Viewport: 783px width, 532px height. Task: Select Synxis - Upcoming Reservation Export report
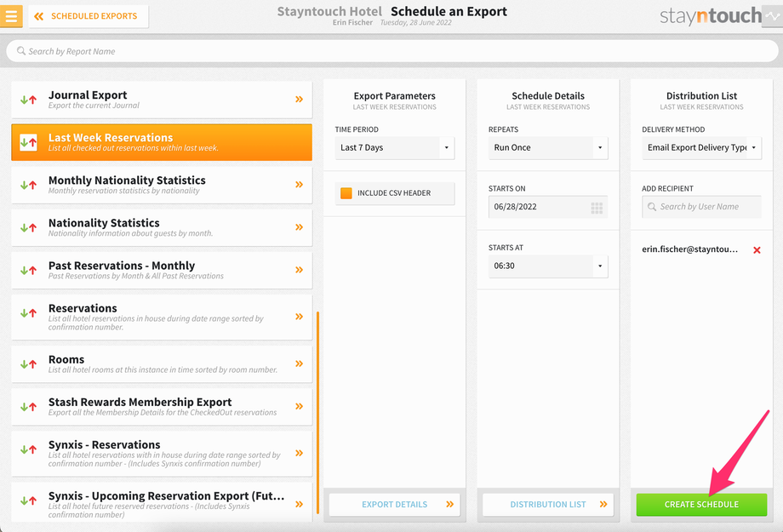(162, 502)
